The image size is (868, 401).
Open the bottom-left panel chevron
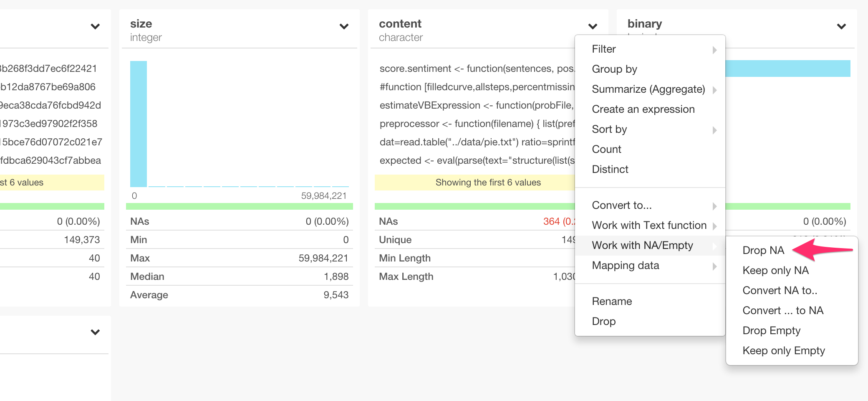point(95,332)
